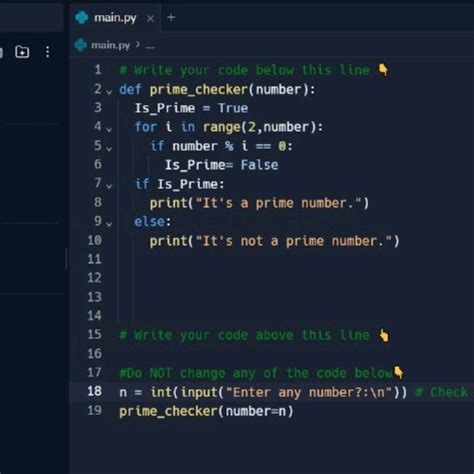Click 'prime_checker' in the def line
The height and width of the screenshot is (474, 474).
198,90
